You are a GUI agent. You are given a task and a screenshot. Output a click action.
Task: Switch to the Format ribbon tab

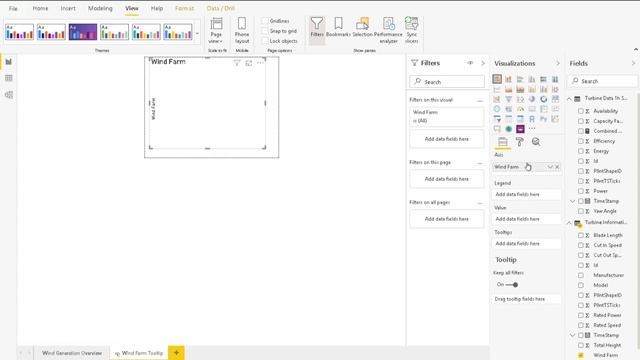[184, 8]
